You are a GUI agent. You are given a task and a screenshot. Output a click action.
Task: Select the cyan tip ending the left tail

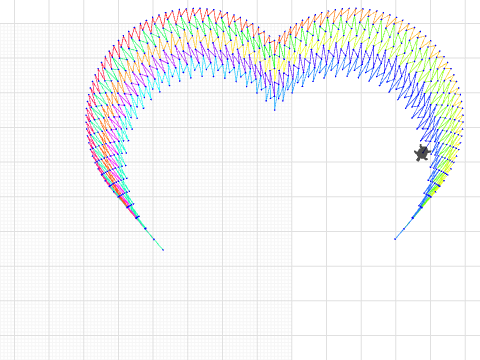point(163,250)
